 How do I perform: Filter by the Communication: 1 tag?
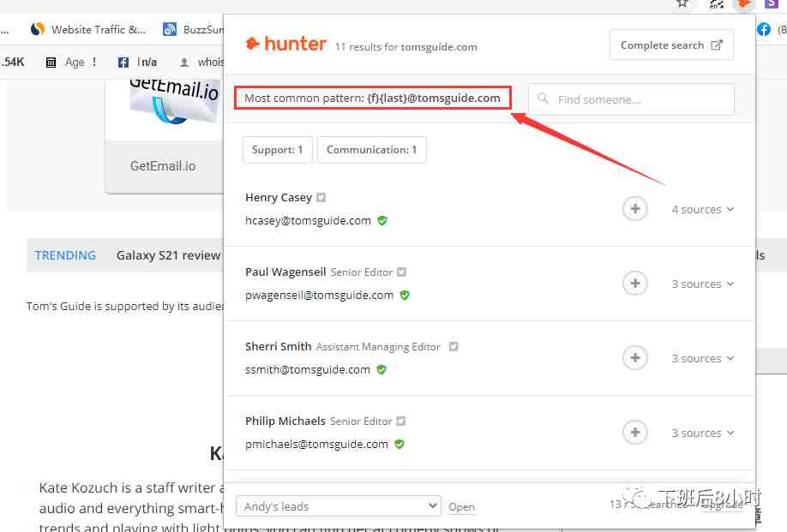pyautogui.click(x=371, y=150)
